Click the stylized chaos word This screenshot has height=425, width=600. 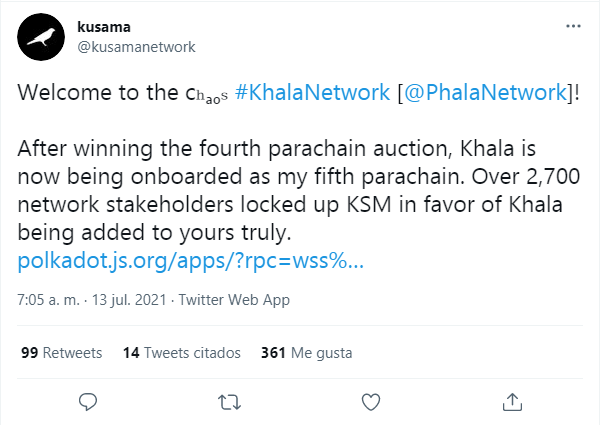[x=214, y=94]
